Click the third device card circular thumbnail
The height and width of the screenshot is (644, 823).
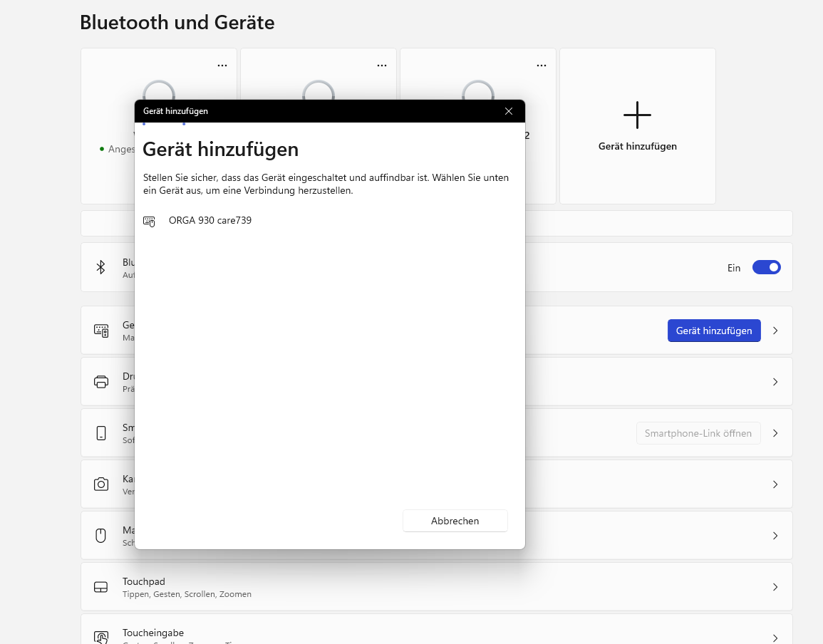[477, 90]
